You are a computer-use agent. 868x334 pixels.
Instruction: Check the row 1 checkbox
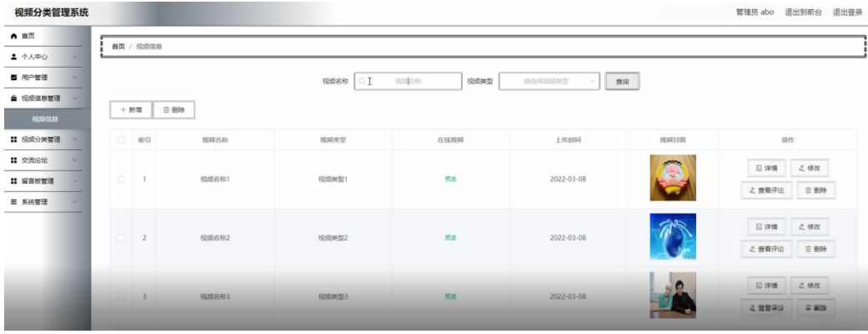[121, 180]
